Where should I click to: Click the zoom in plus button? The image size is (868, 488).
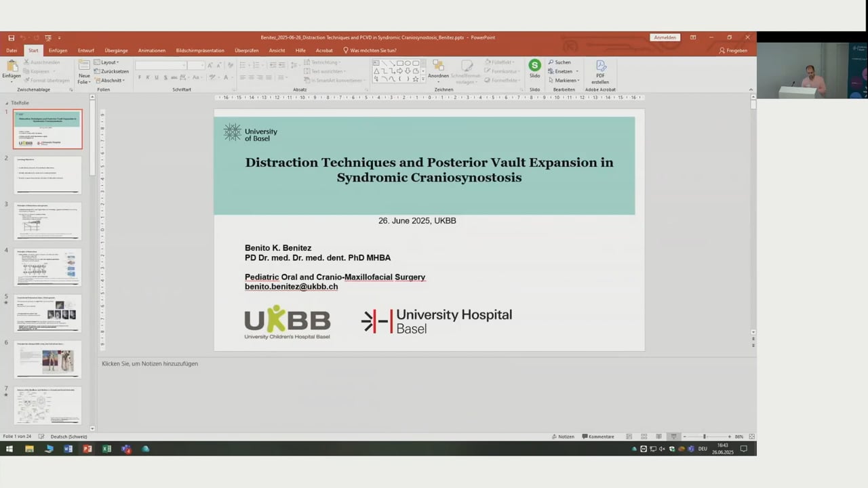(x=729, y=436)
